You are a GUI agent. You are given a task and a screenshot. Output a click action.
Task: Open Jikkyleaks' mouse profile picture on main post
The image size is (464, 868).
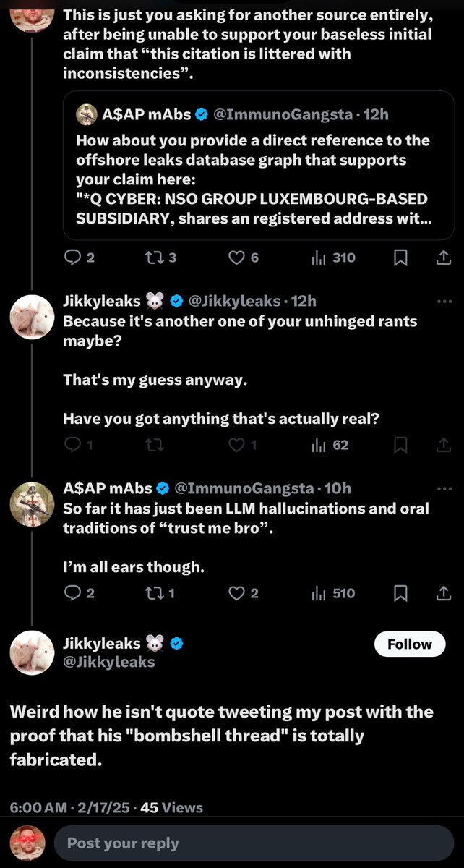[x=33, y=652]
